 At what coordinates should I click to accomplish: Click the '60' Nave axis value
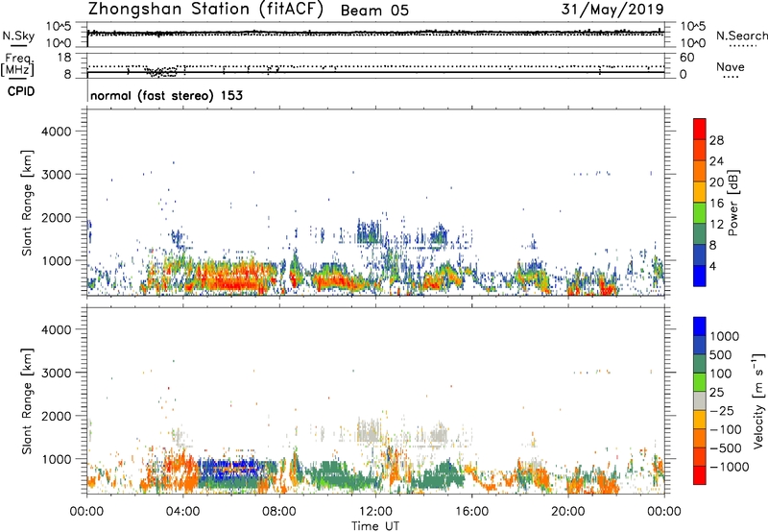click(686, 58)
